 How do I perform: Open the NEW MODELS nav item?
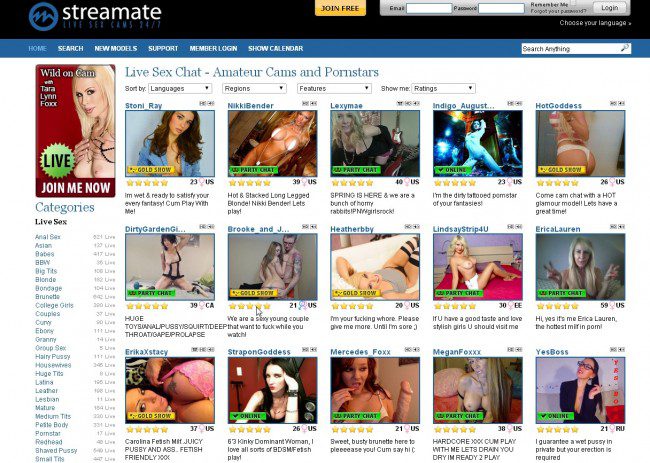[116, 48]
